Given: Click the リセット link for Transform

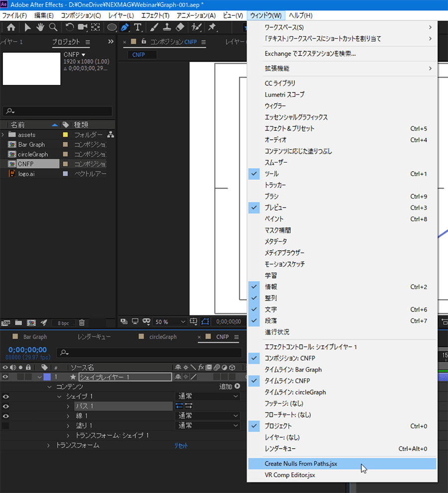Looking at the screenshot, I should (x=181, y=445).
